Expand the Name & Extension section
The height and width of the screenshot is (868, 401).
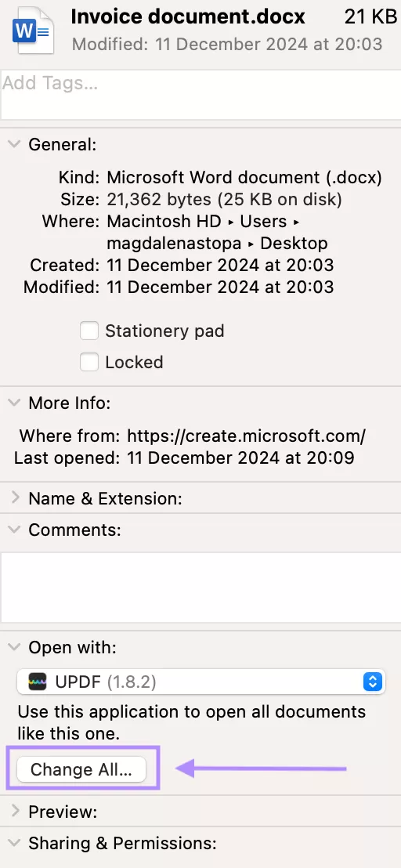tap(15, 498)
